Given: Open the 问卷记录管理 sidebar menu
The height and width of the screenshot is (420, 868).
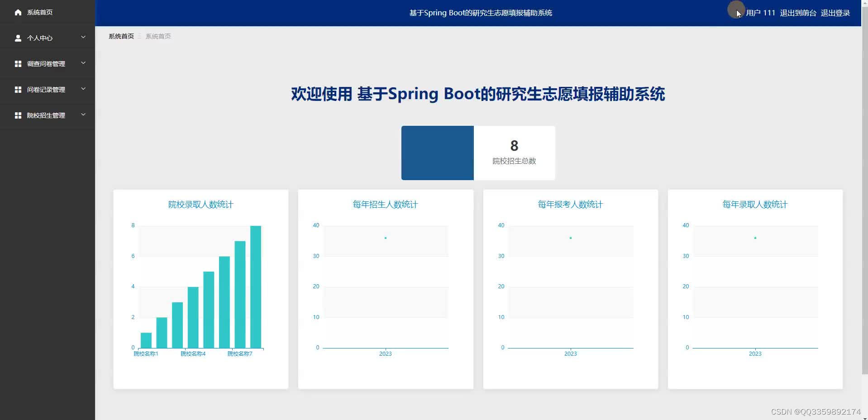Looking at the screenshot, I should (48, 90).
